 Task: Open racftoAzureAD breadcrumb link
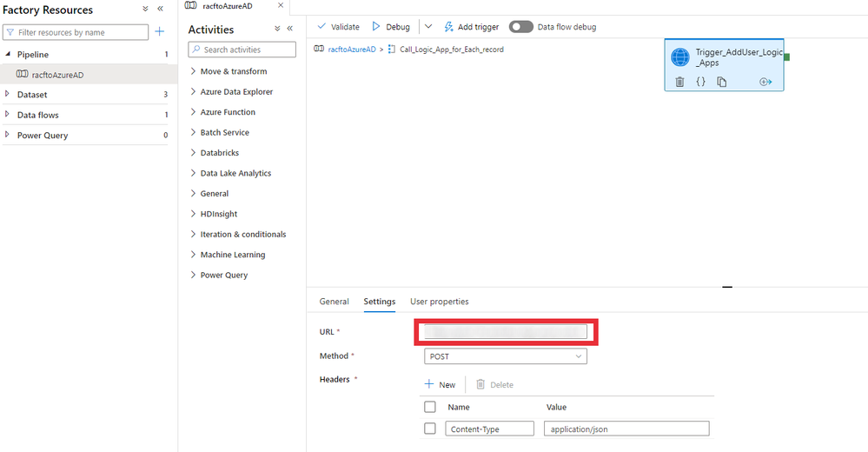tap(352, 50)
